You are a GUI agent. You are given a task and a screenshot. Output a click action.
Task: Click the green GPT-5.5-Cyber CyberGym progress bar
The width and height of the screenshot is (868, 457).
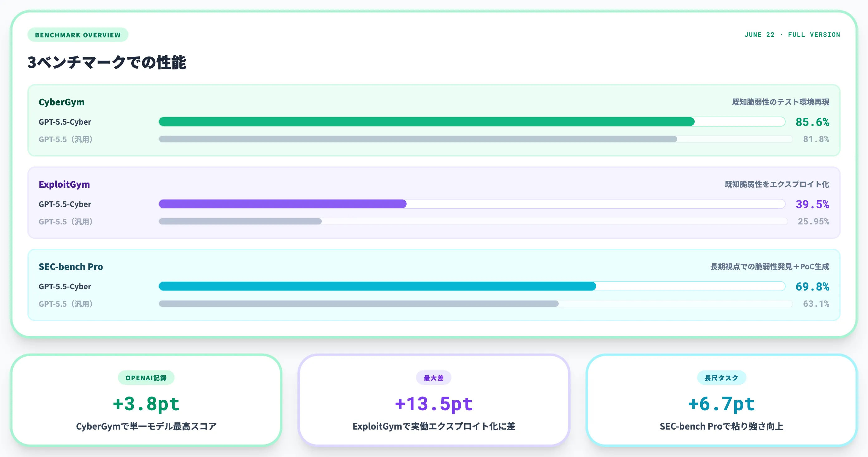[472, 122]
